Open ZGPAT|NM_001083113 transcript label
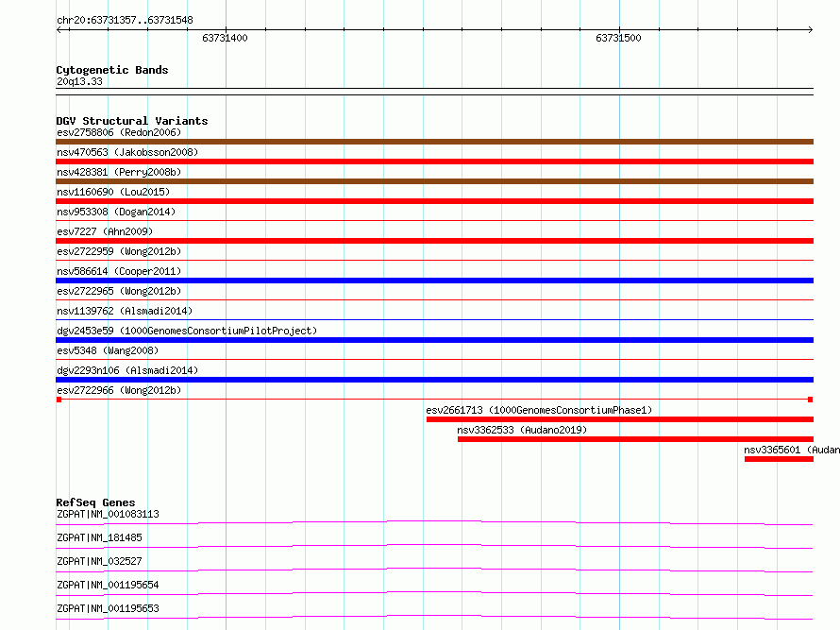This screenshot has width=840, height=630. pyautogui.click(x=108, y=514)
